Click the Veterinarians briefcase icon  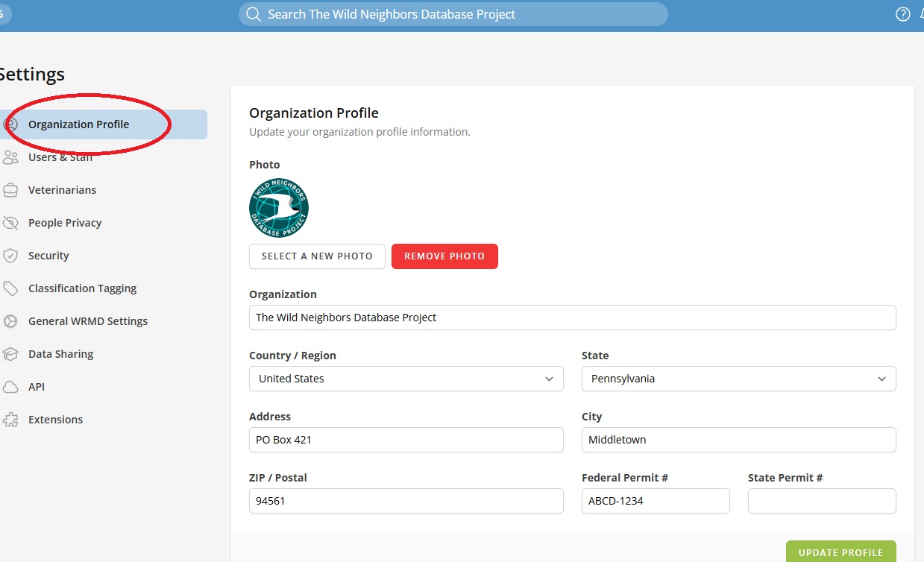click(10, 190)
